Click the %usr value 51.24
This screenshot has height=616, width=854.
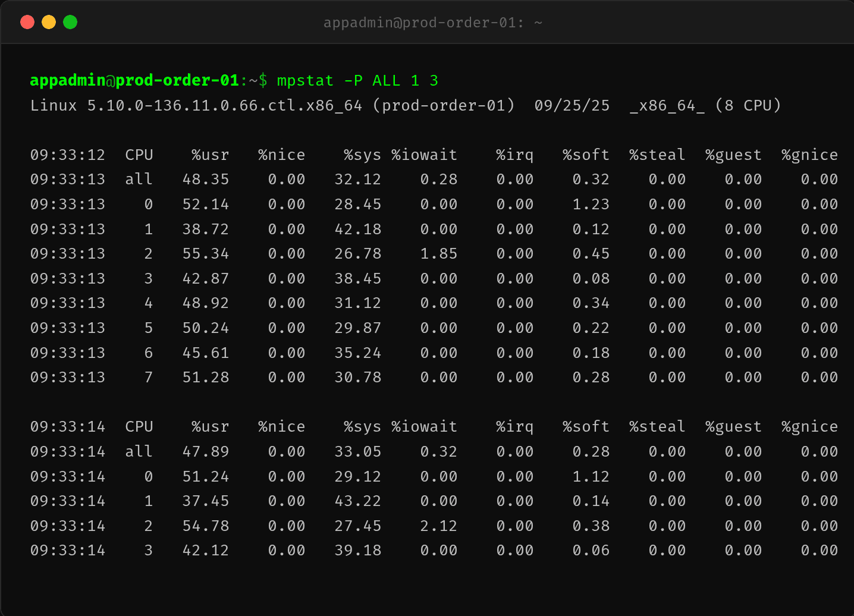(206, 476)
